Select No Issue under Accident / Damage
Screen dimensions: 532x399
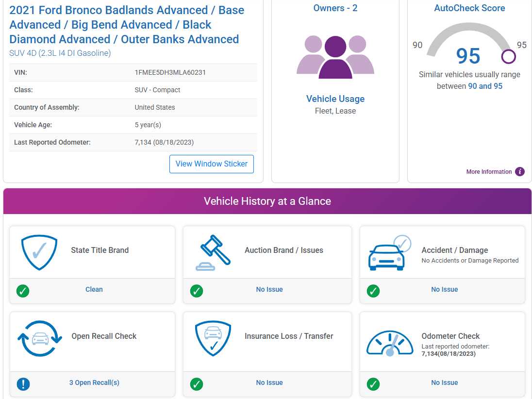click(444, 289)
